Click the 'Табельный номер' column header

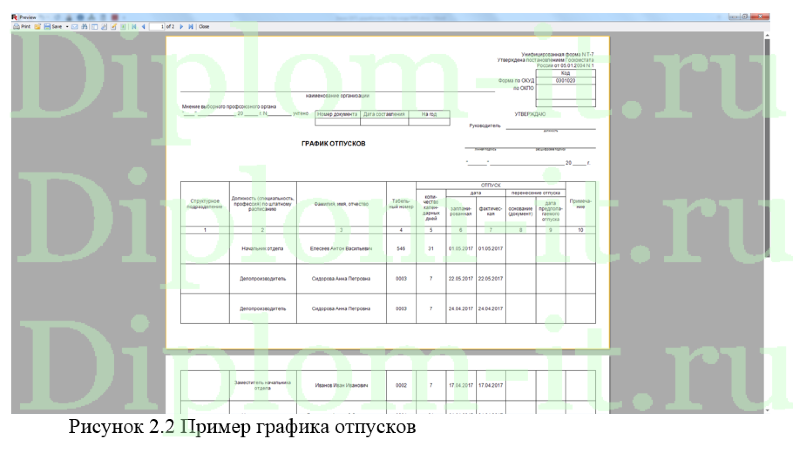coord(401,204)
